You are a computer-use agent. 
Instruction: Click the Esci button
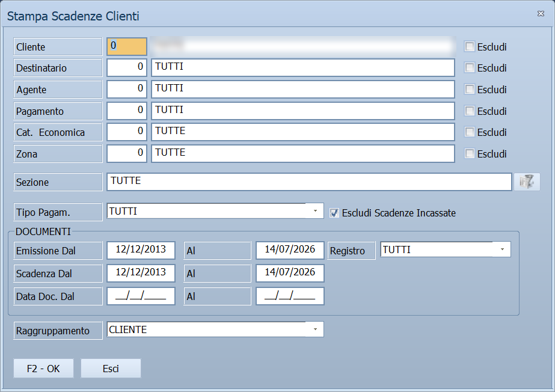tap(111, 369)
